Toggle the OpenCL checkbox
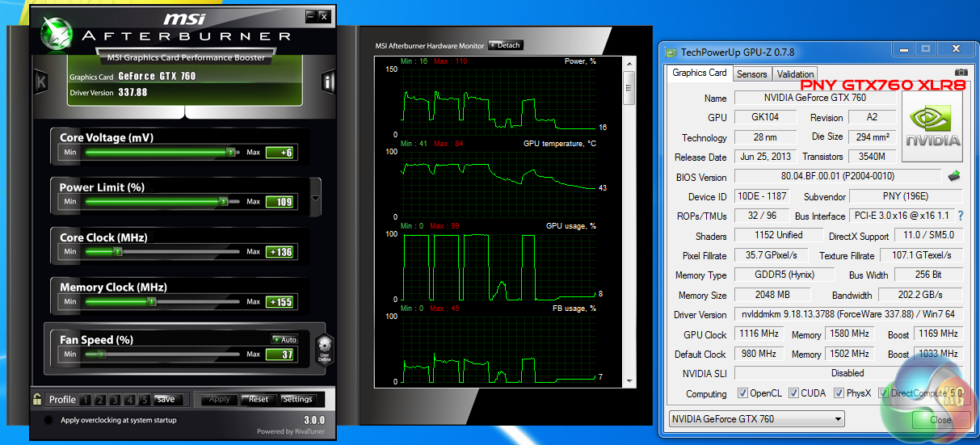This screenshot has width=980, height=445. (742, 393)
